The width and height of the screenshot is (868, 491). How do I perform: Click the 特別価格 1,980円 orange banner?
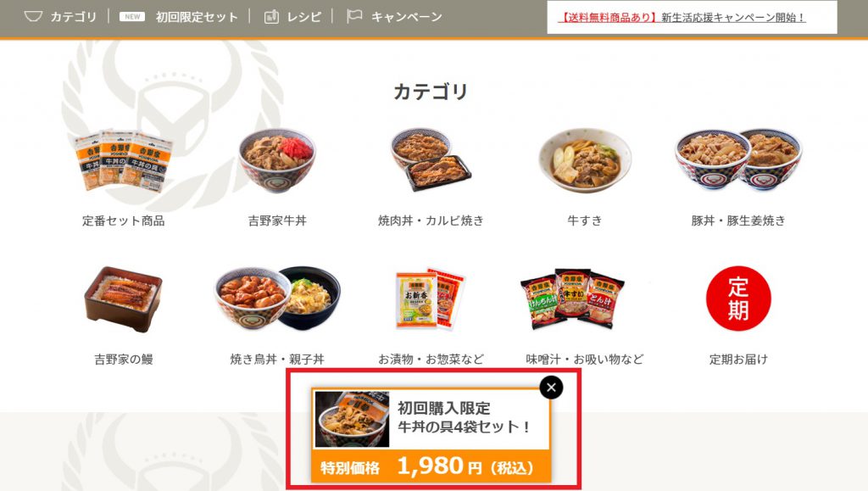point(431,468)
